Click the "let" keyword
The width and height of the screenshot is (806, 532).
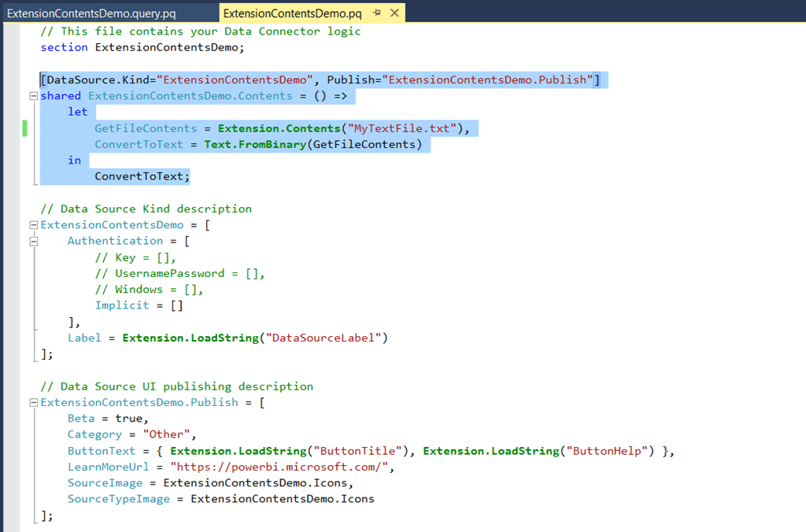click(78, 112)
